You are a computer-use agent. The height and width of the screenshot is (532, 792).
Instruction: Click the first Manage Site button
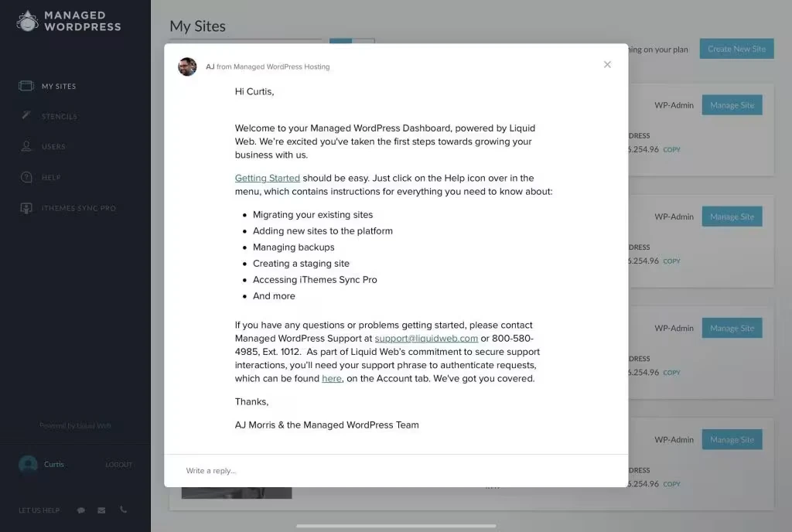[732, 105]
